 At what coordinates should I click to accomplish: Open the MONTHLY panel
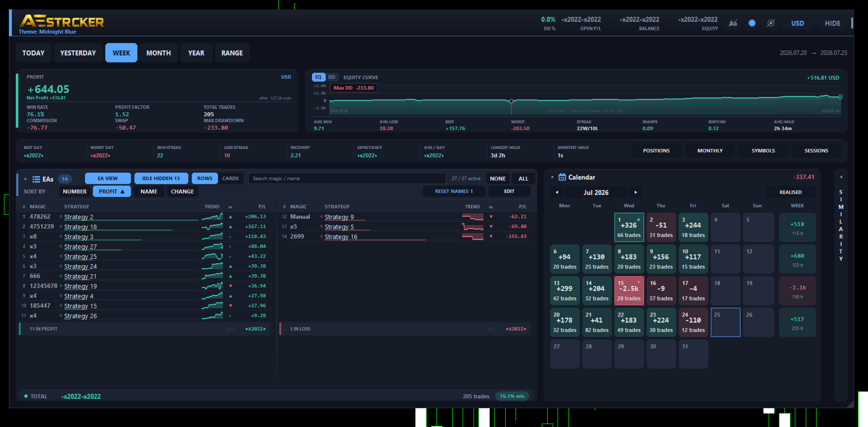[710, 151]
